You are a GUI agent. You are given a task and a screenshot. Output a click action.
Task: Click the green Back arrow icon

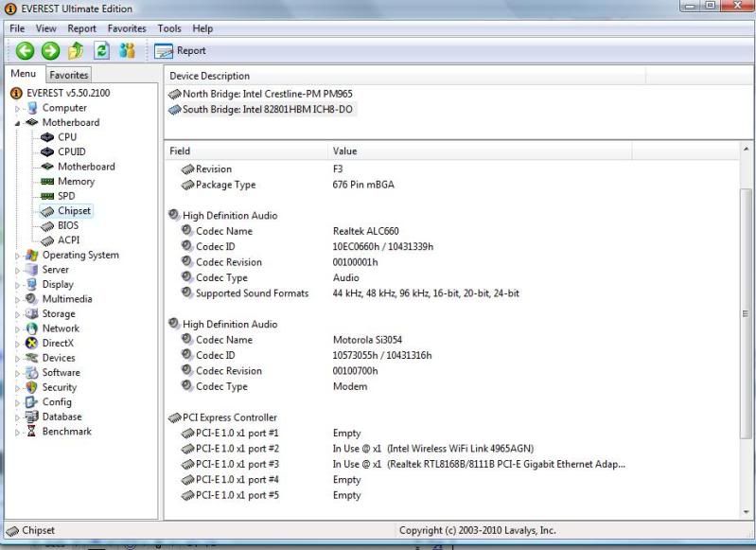pos(25,51)
